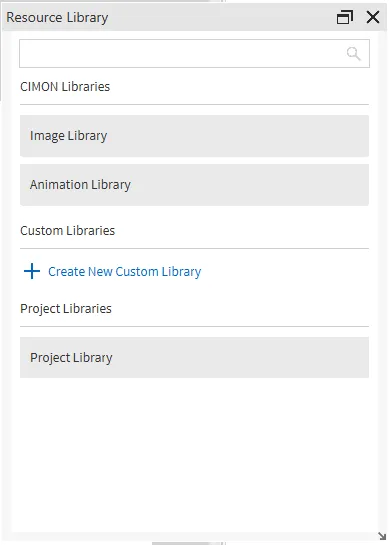Open the Animation Library
The height and width of the screenshot is (545, 389).
194,185
